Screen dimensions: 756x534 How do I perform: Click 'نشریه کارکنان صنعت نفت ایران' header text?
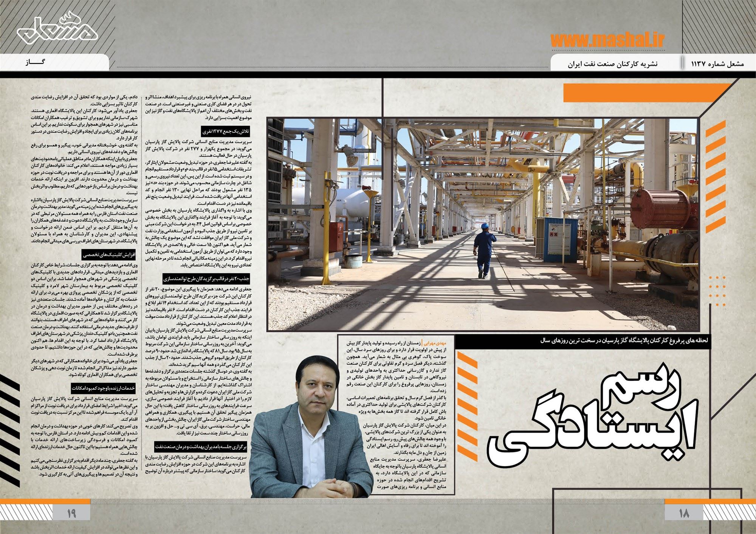612,64
